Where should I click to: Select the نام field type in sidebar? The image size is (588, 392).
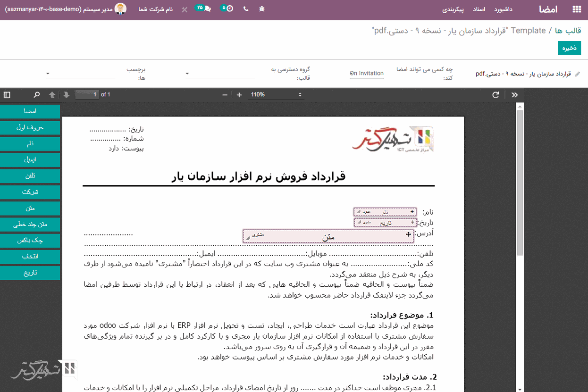pos(30,143)
